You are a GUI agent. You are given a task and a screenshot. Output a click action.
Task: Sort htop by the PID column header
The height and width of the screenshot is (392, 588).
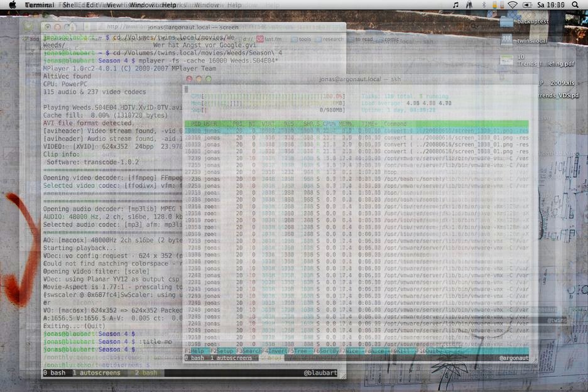(195, 124)
